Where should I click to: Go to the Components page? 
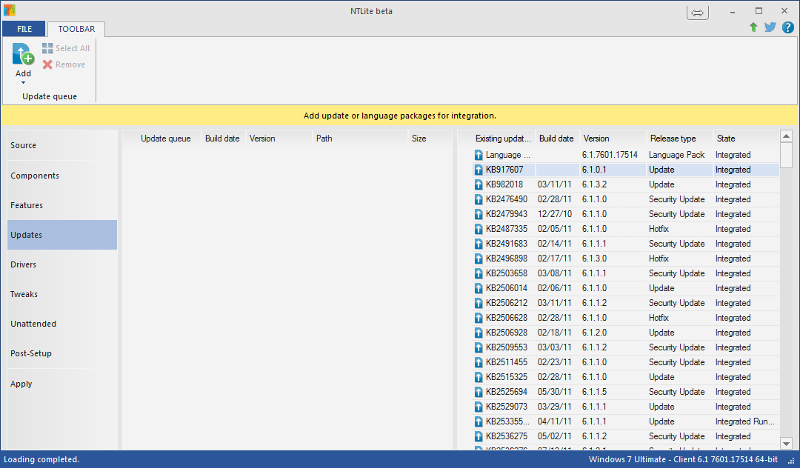[62, 176]
